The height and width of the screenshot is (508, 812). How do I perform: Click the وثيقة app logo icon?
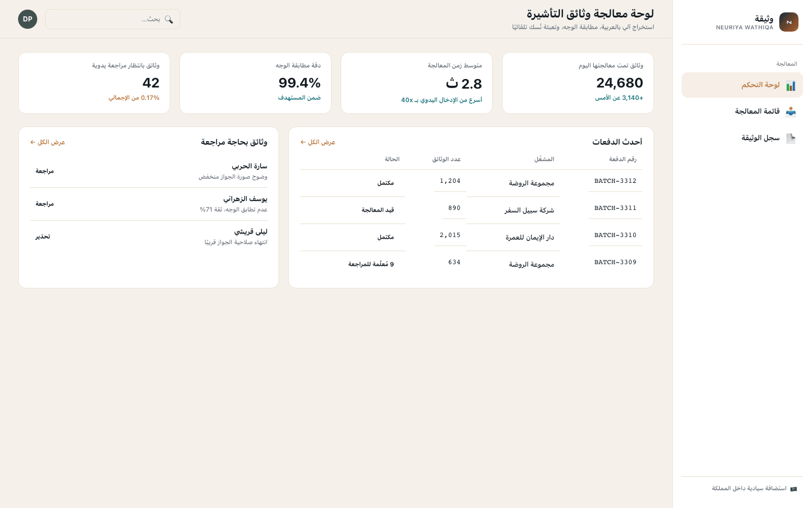(x=789, y=22)
